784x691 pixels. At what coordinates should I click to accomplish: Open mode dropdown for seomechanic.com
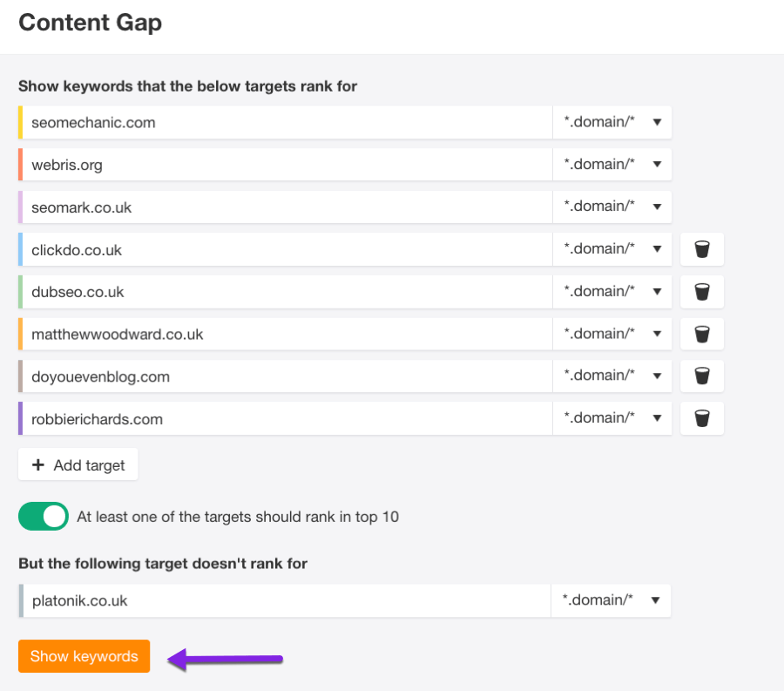(x=612, y=122)
